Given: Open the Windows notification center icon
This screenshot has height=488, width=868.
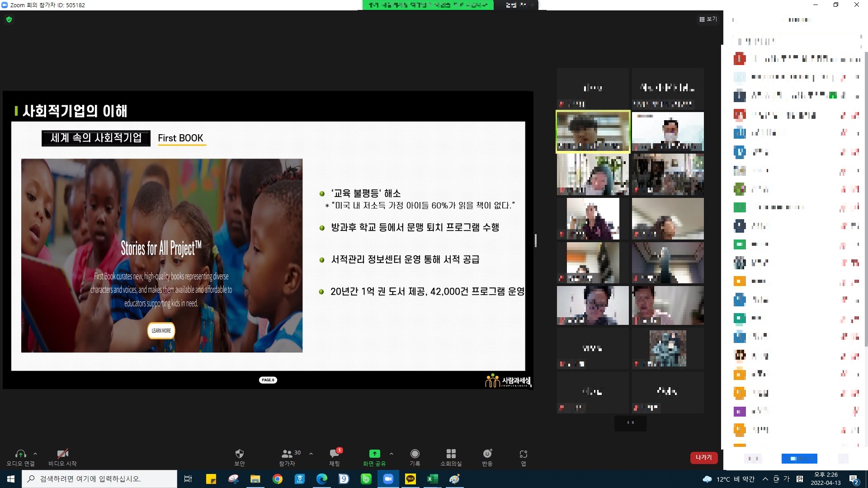Looking at the screenshot, I should [x=854, y=479].
